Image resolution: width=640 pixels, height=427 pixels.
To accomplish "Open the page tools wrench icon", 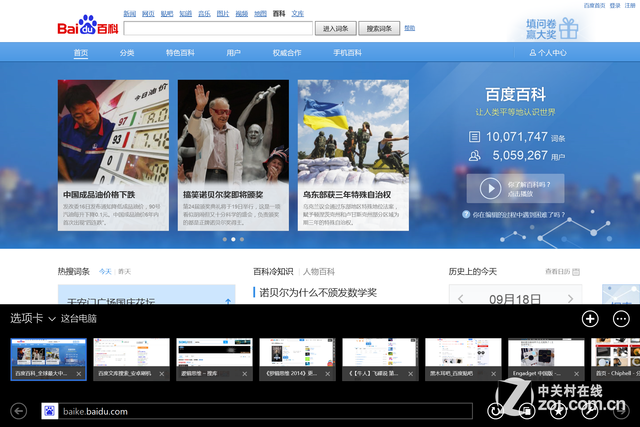I will tap(590, 411).
